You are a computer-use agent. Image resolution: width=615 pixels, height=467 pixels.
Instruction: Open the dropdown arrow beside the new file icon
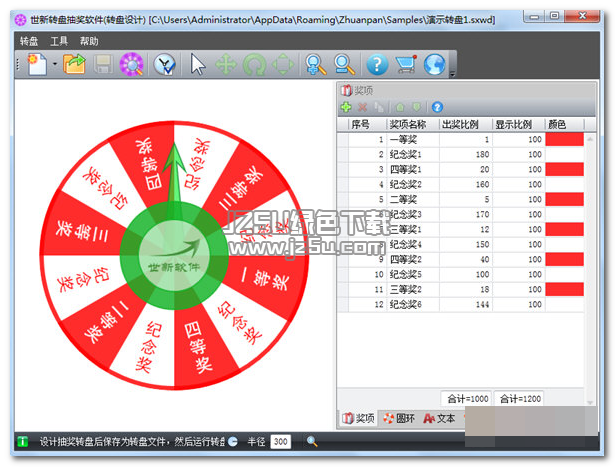click(53, 65)
